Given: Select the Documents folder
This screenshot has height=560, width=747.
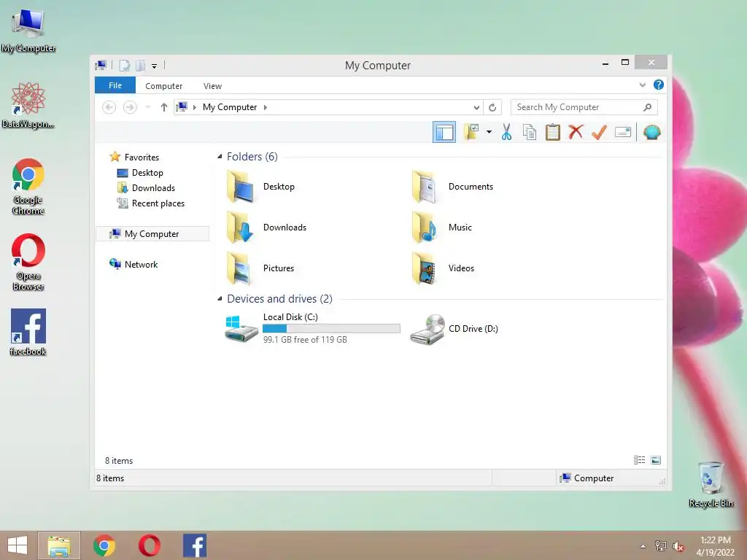Looking at the screenshot, I should pyautogui.click(x=452, y=187).
